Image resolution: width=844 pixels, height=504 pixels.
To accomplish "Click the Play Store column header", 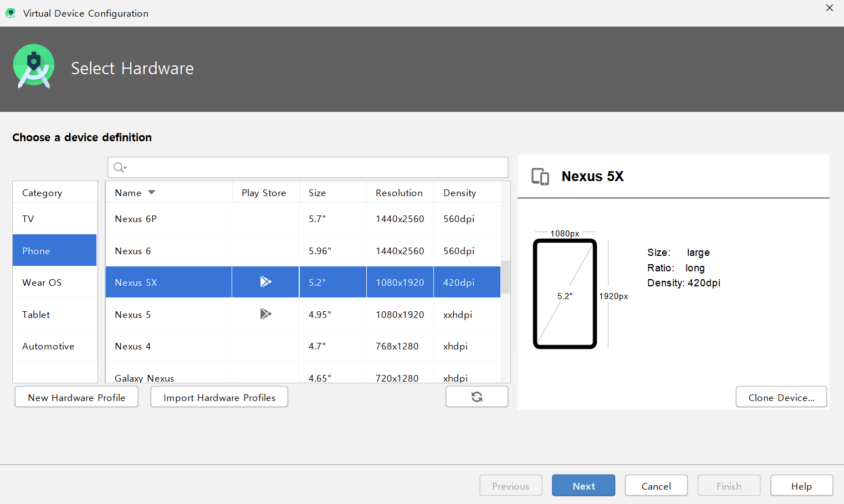I will [x=265, y=192].
